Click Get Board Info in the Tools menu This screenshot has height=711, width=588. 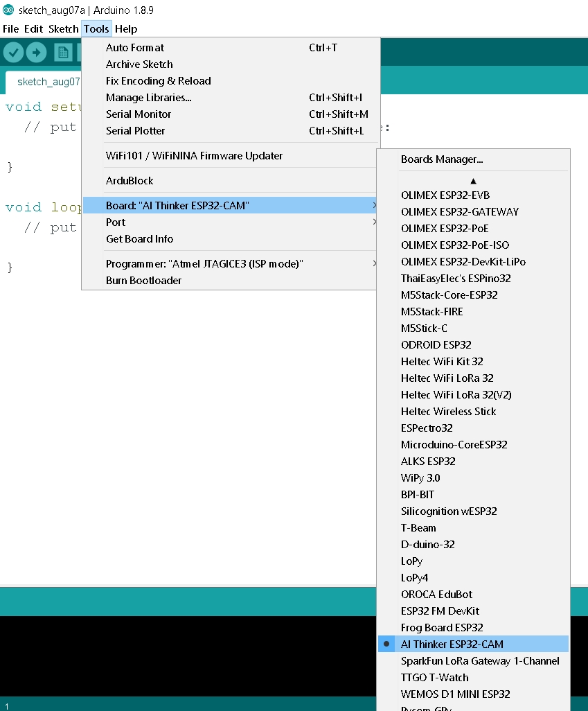pos(139,239)
